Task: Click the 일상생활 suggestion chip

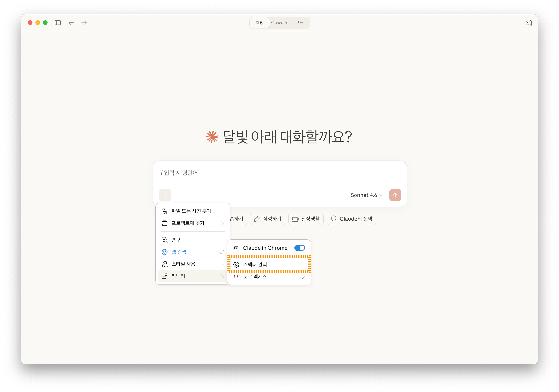Action: 306,219
